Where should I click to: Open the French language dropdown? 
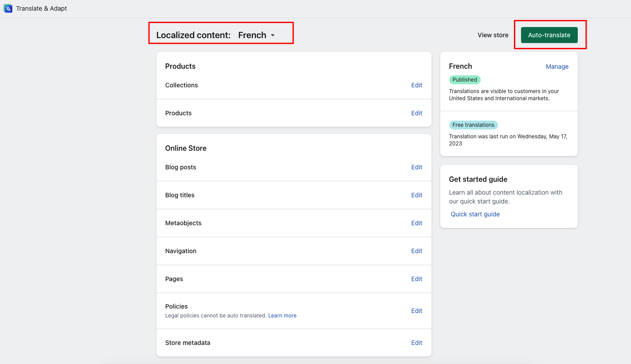click(x=257, y=35)
